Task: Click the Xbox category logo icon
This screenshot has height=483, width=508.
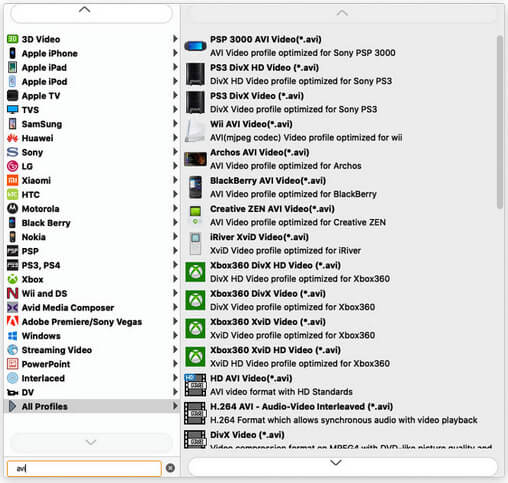Action: click(x=12, y=279)
